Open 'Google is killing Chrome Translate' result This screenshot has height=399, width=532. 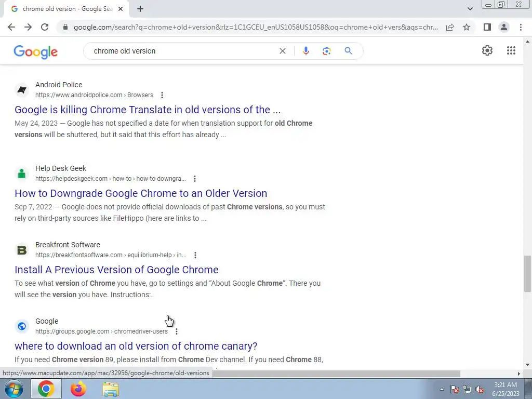click(148, 110)
